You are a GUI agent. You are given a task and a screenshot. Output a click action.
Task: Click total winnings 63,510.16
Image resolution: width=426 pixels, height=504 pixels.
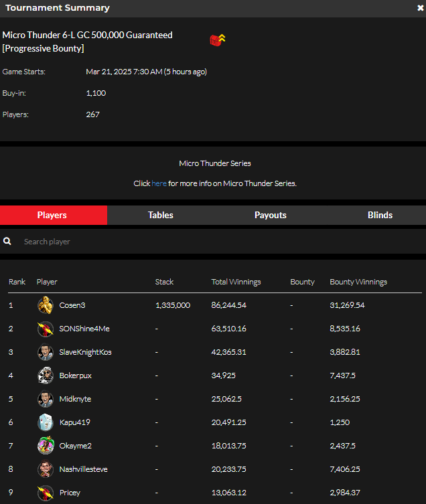click(229, 329)
